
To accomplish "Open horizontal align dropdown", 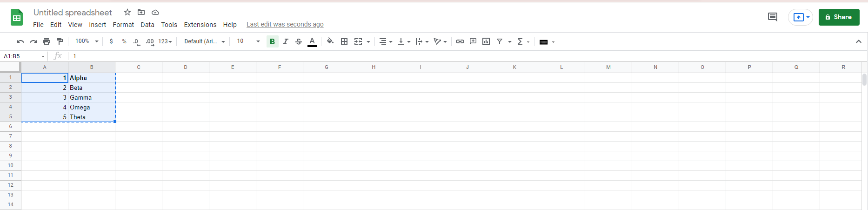I will tap(386, 41).
